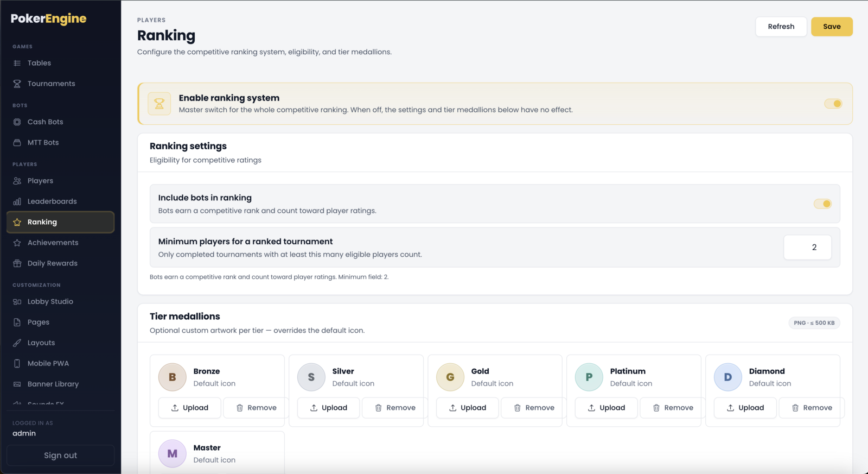The image size is (868, 474).
Task: Upload artwork for the Platinum tier
Action: (606, 408)
